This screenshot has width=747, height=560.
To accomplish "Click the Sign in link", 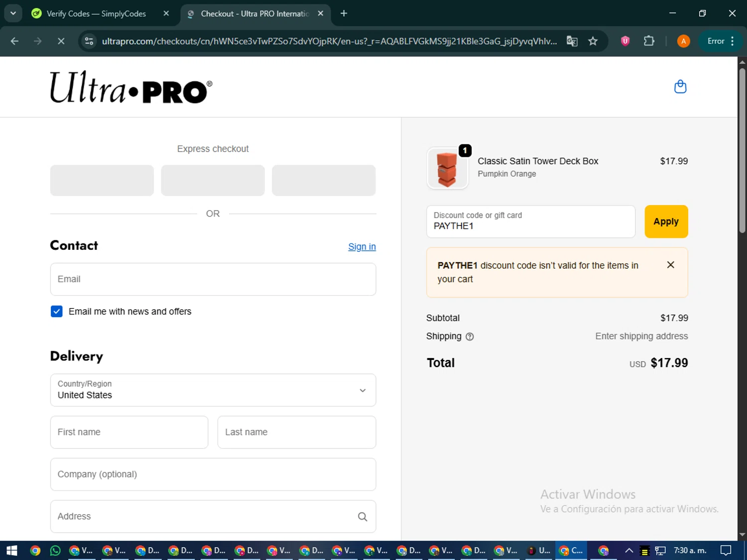I will (x=362, y=246).
